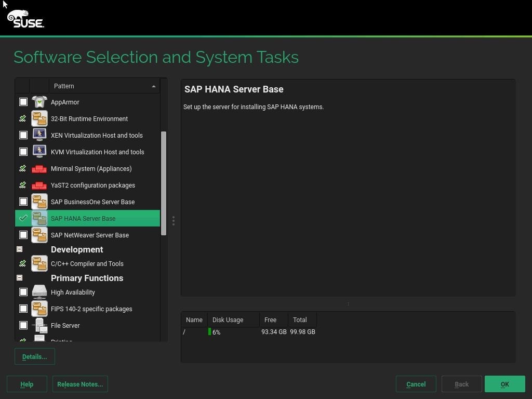Screen dimensions: 532x399
Task: Select the FIPS 140-2 specific packages row text
Action: click(91, 309)
